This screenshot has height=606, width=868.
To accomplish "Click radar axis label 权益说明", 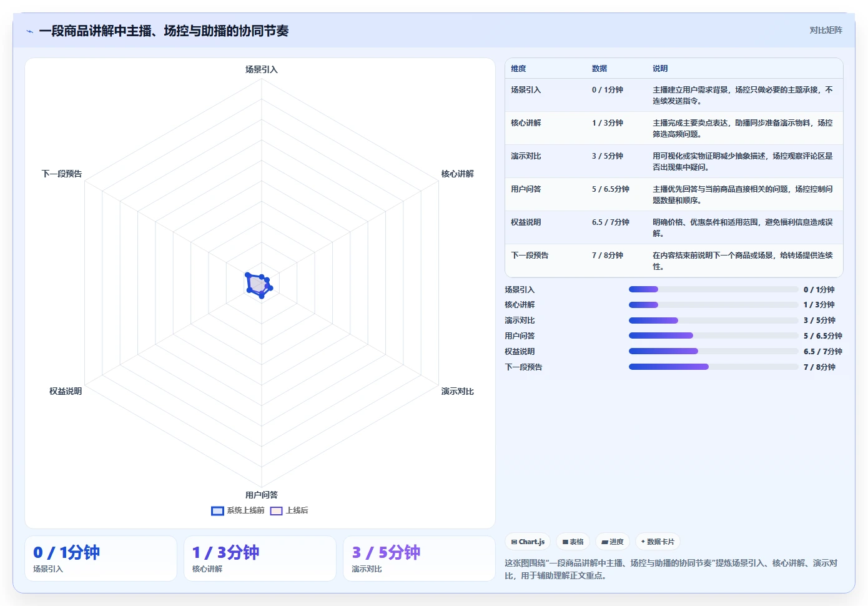I will tap(66, 391).
